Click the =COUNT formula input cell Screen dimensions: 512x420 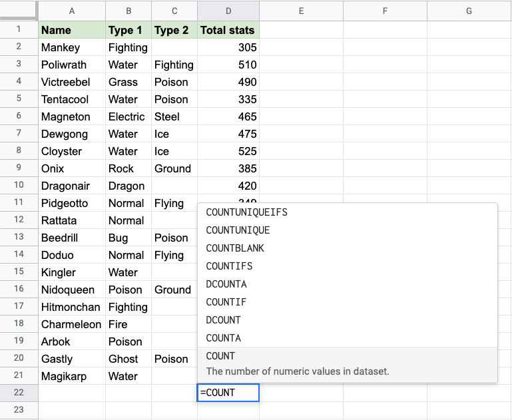pos(228,393)
